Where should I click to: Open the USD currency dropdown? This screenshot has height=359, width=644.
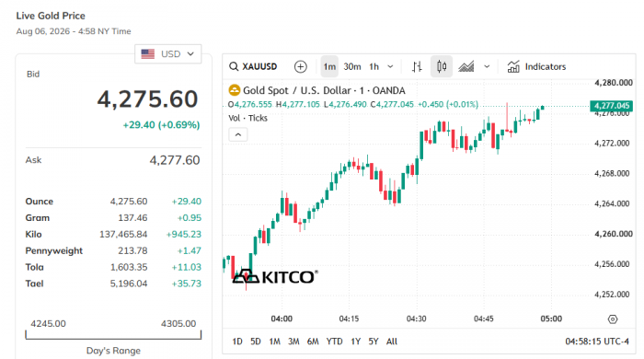168,53
